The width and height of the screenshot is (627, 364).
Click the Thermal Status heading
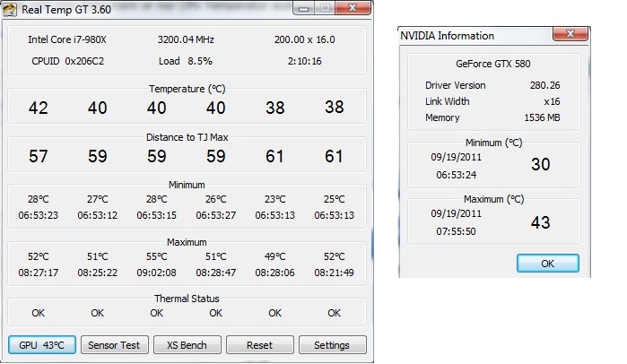click(x=187, y=299)
